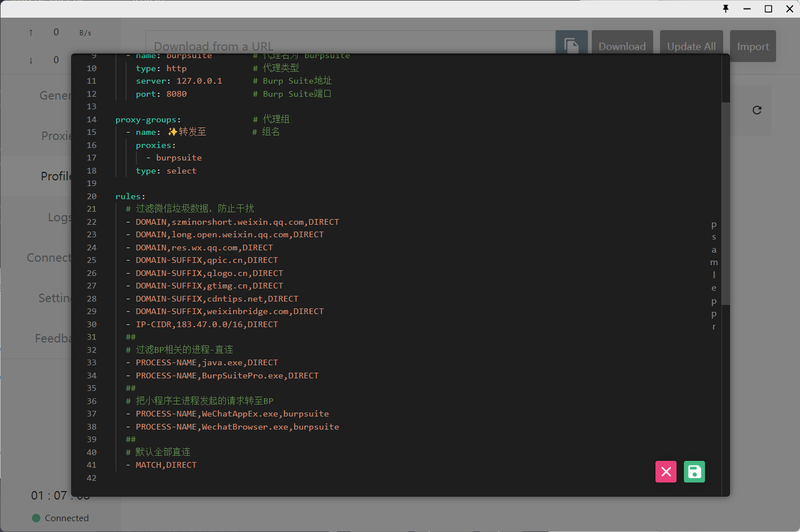Image resolution: width=800 pixels, height=532 pixels.
Task: Click 'port: 8080' on line 12
Action: [161, 94]
